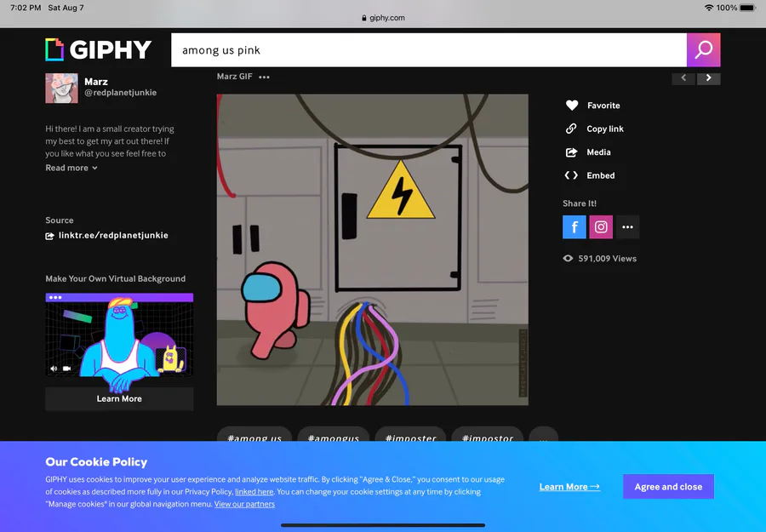The width and height of the screenshot is (766, 532).
Task: Click the Embed label
Action: (x=600, y=176)
